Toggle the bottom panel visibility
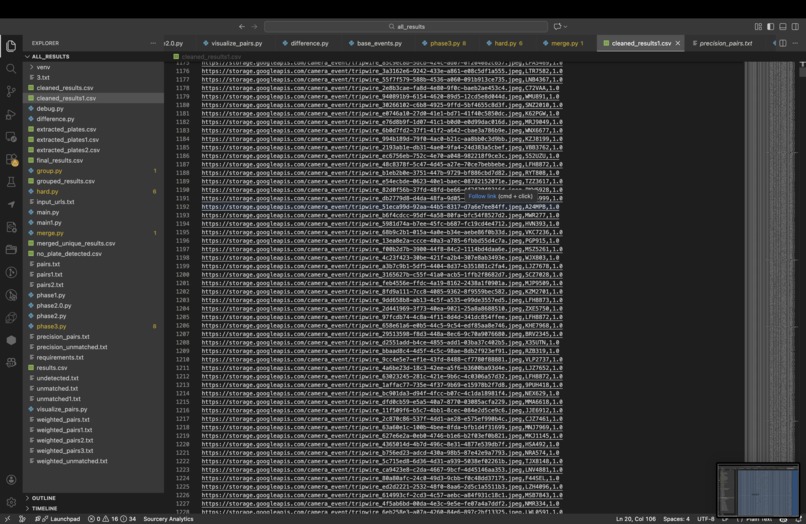Viewport: 806px width, 524px height. click(x=783, y=27)
